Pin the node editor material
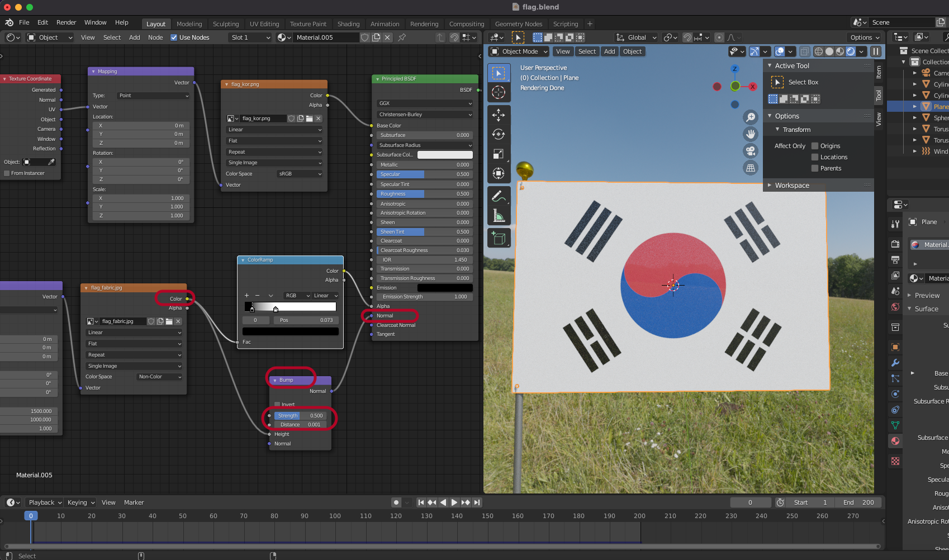Image resolution: width=949 pixels, height=560 pixels. click(402, 37)
